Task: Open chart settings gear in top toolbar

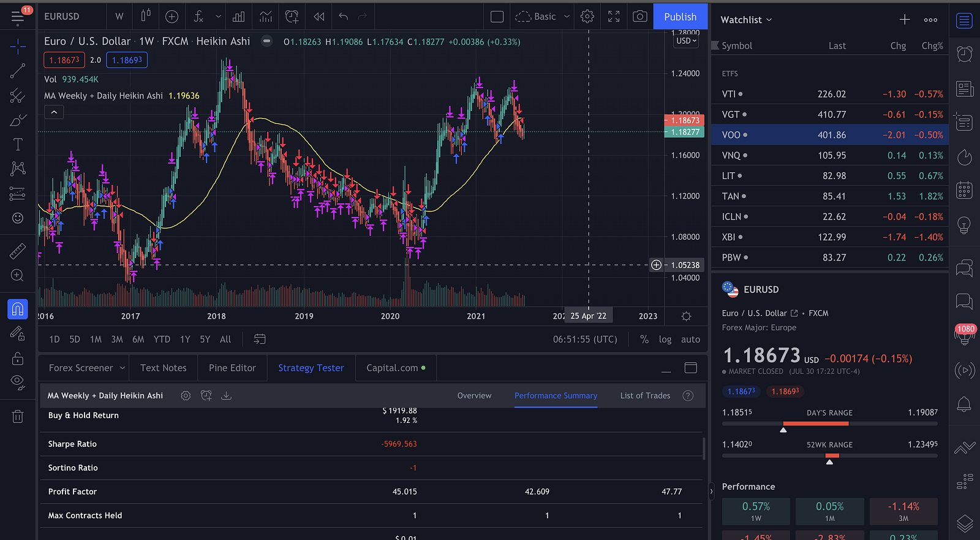Action: [587, 17]
